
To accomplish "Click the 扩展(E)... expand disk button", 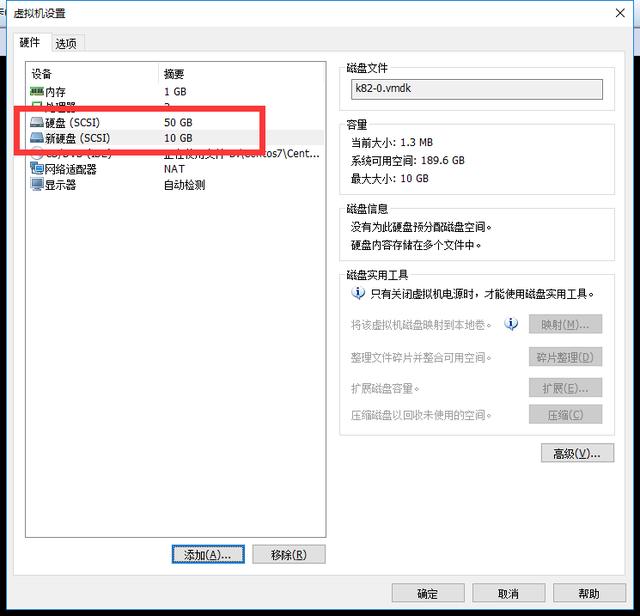I will pos(565,388).
